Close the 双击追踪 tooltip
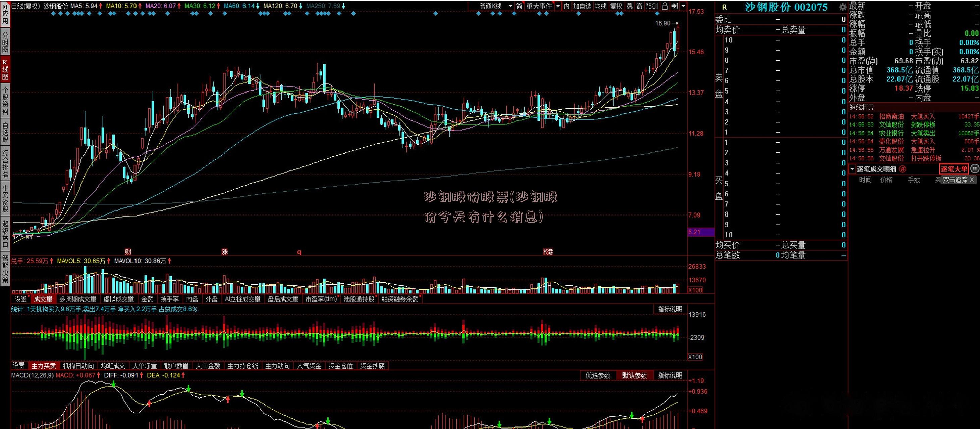The height and width of the screenshot is (429, 980). [x=972, y=180]
